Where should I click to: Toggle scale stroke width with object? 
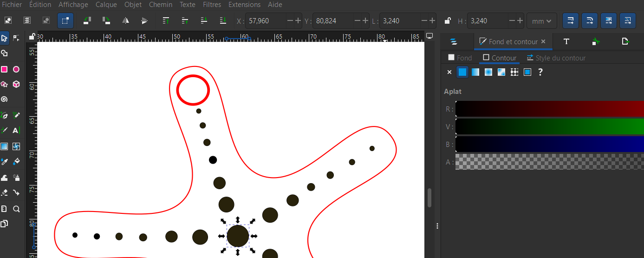click(570, 20)
